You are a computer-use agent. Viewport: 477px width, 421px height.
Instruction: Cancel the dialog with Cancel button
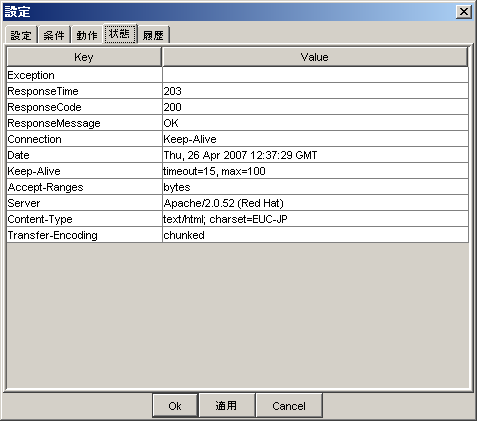pos(289,406)
